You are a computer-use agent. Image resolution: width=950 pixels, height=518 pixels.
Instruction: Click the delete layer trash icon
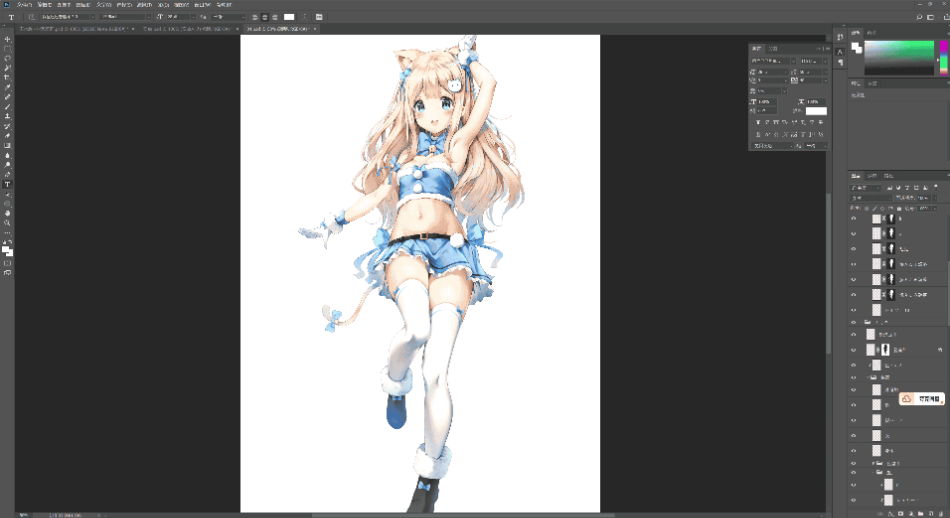pos(941,513)
